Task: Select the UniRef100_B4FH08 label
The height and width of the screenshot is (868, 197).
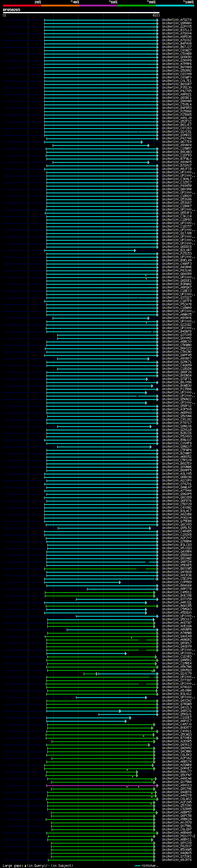Action: 177,43
